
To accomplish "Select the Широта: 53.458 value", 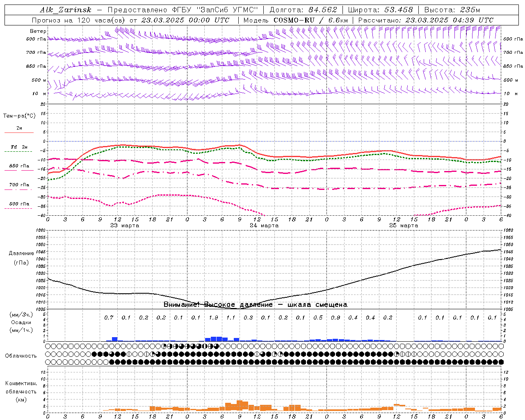I will (380, 10).
